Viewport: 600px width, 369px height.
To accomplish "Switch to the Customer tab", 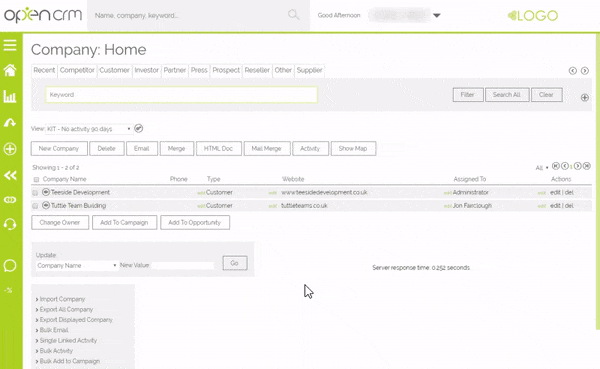I will tap(114, 70).
